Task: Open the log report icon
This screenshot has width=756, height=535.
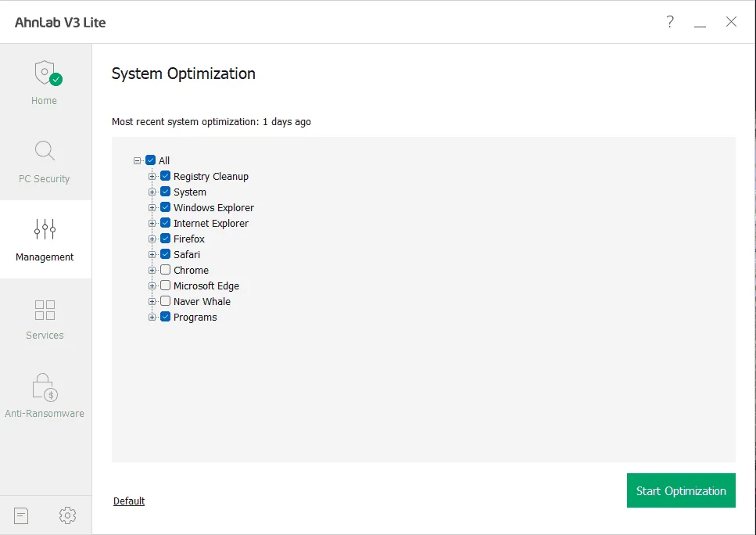Action: click(x=21, y=515)
